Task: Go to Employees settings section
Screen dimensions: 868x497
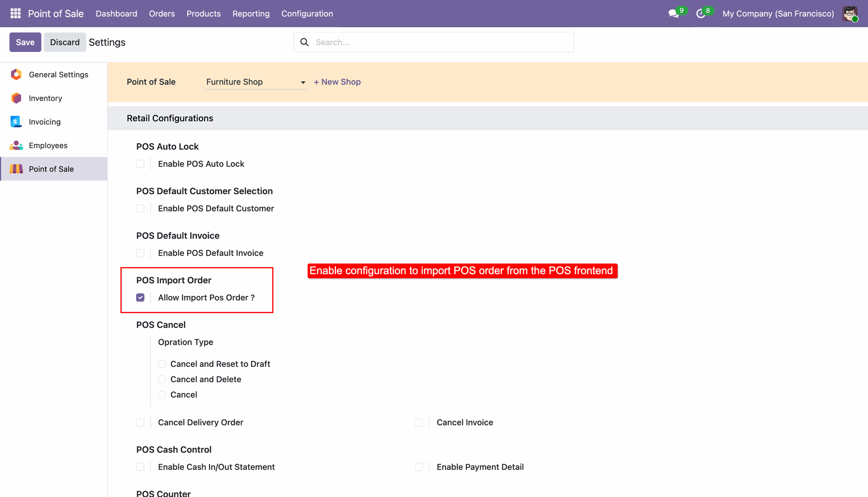Action: click(x=54, y=145)
